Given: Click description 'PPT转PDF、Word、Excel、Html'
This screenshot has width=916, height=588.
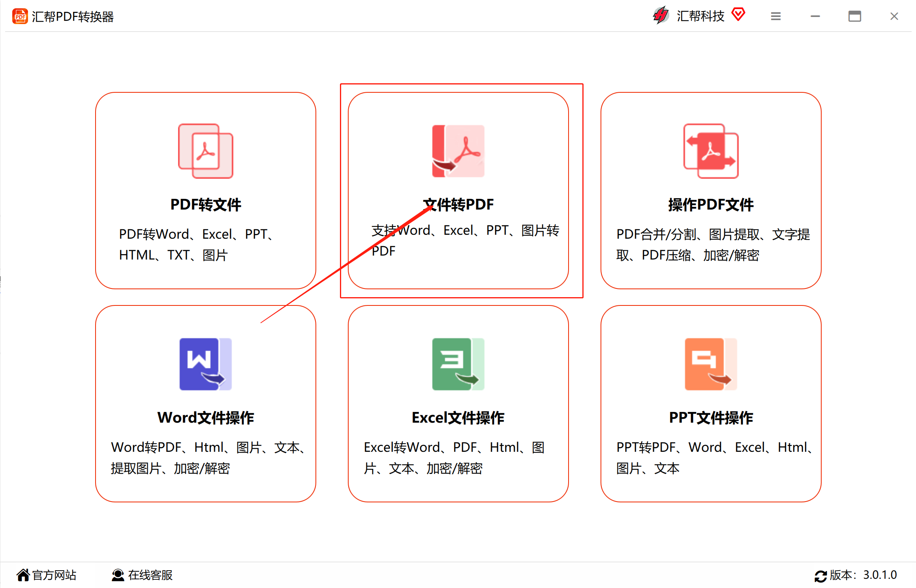Looking at the screenshot, I should pos(715,458).
